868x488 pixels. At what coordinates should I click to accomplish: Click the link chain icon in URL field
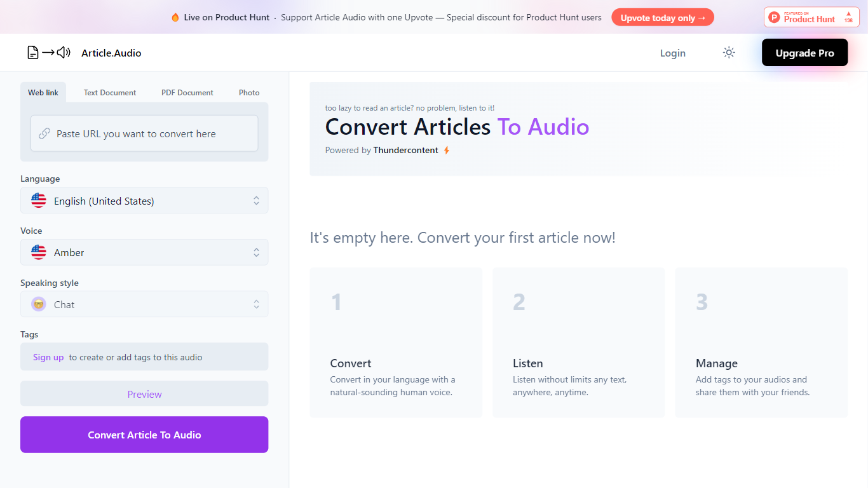[x=44, y=133]
